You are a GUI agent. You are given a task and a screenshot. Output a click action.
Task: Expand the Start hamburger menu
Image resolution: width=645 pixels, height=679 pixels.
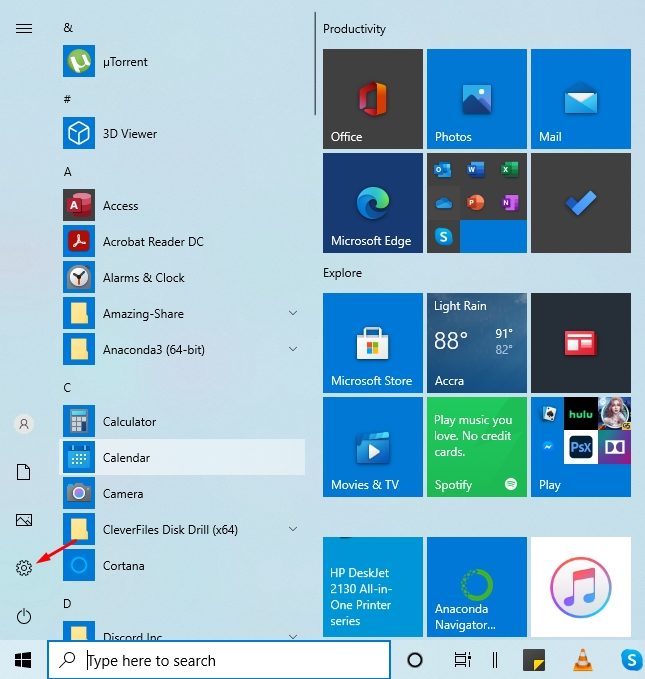click(24, 29)
